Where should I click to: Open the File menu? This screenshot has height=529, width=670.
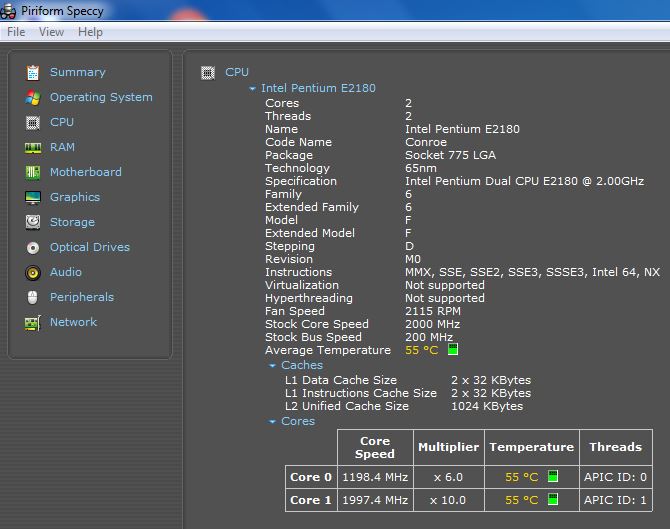tap(16, 32)
